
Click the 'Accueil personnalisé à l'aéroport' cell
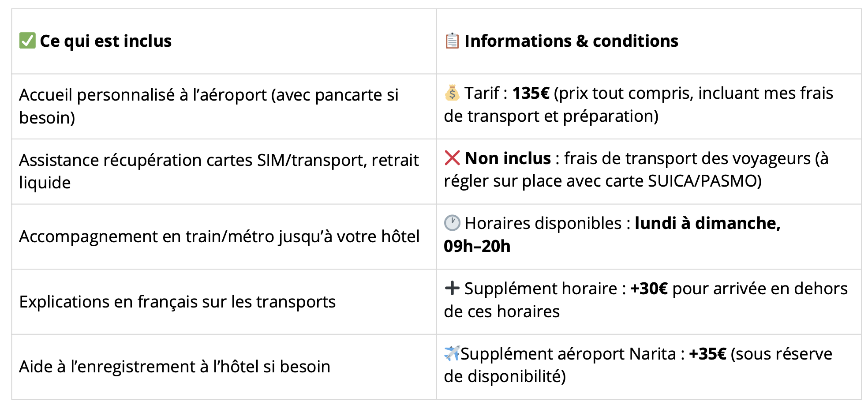click(x=224, y=106)
